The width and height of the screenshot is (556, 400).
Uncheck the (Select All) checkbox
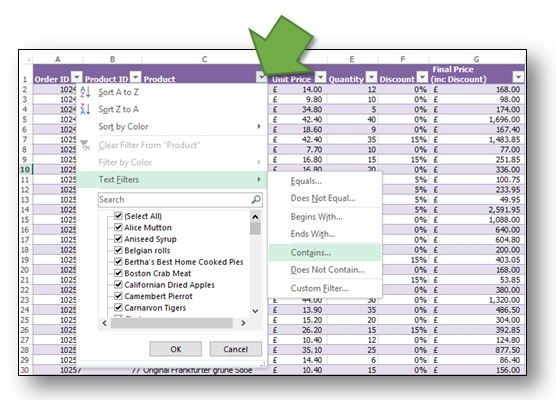pyautogui.click(x=118, y=216)
